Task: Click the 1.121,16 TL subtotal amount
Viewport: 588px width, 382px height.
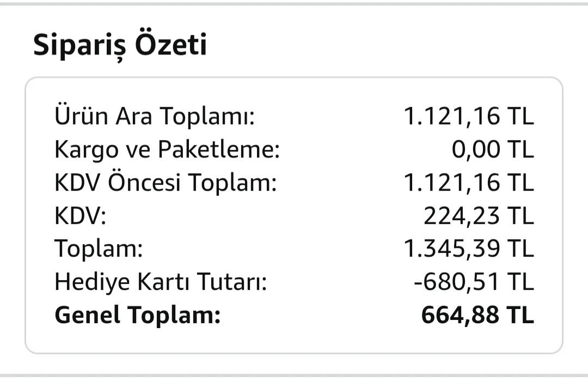Action: pos(468,116)
